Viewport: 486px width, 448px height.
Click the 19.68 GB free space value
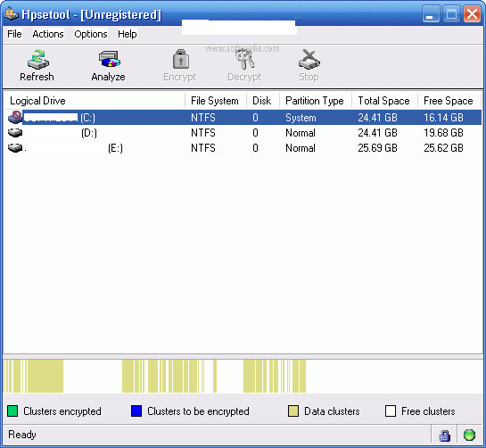(x=443, y=133)
